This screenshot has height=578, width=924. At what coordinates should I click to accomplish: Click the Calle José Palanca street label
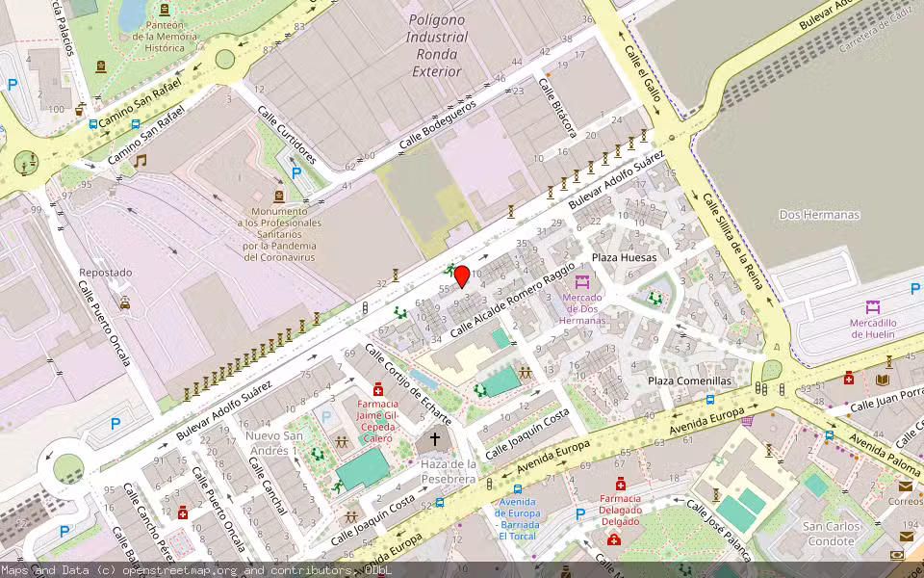click(720, 531)
